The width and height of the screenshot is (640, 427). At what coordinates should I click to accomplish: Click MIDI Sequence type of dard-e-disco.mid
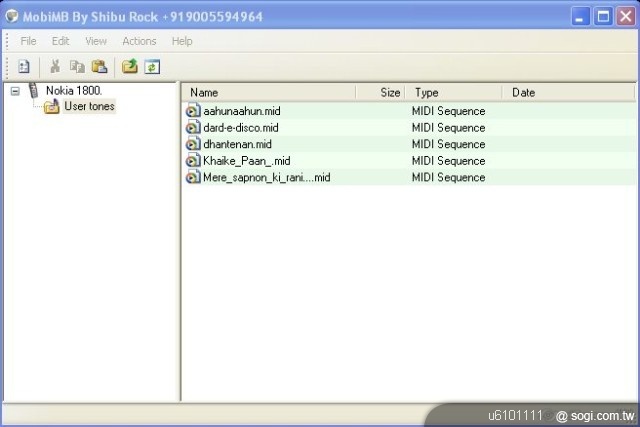(x=448, y=128)
